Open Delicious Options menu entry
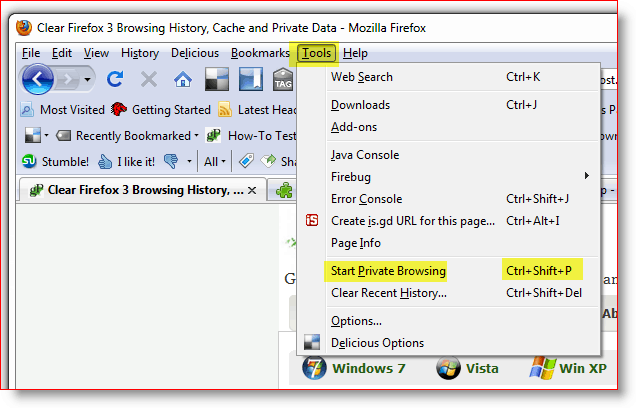 click(x=449, y=343)
